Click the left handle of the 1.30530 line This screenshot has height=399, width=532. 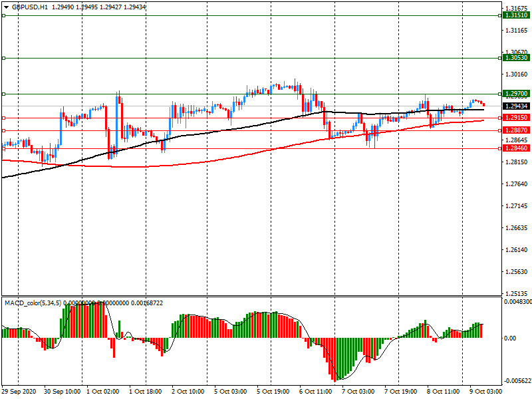4,59
